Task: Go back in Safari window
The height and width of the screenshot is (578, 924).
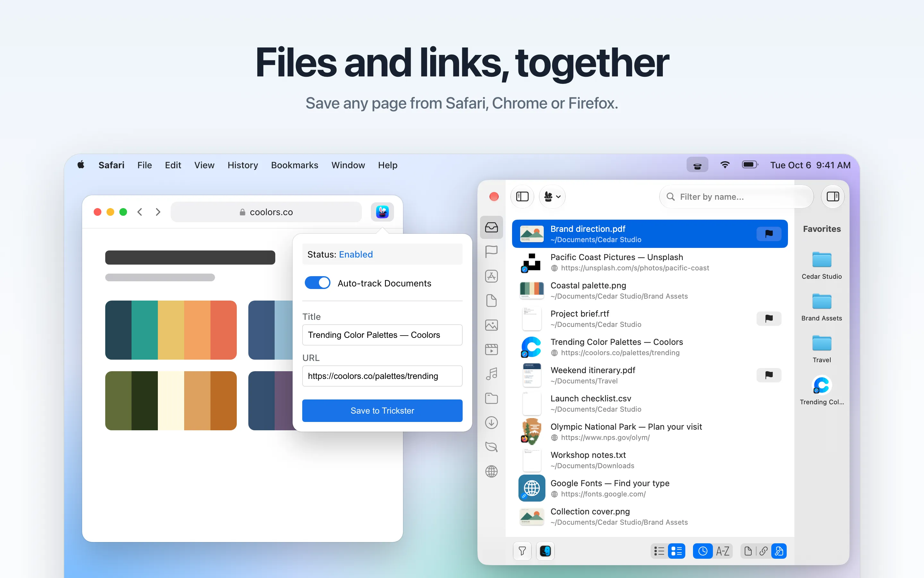Action: coord(140,212)
